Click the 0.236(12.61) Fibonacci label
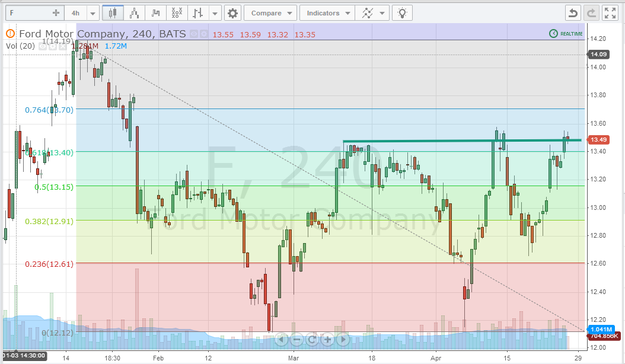The width and height of the screenshot is (625, 364). [x=49, y=264]
